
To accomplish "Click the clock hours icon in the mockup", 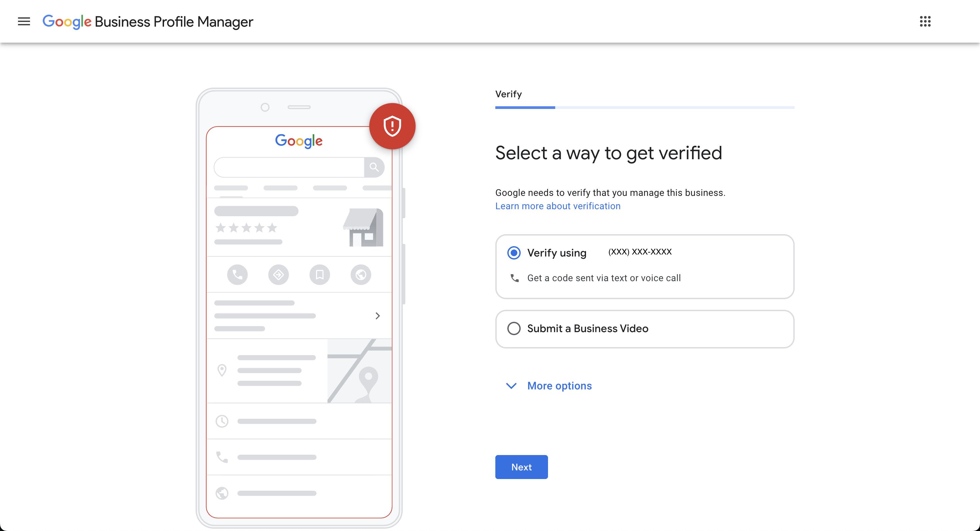I will pos(222,421).
